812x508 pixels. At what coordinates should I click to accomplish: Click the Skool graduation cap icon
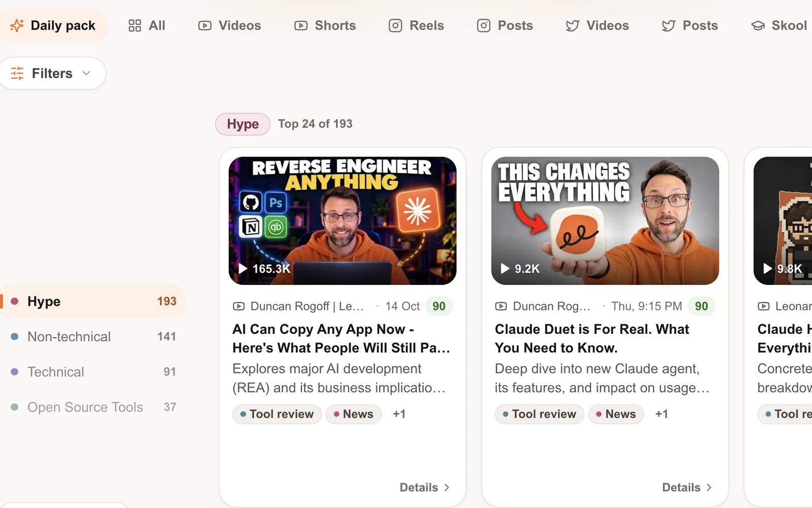point(758,25)
